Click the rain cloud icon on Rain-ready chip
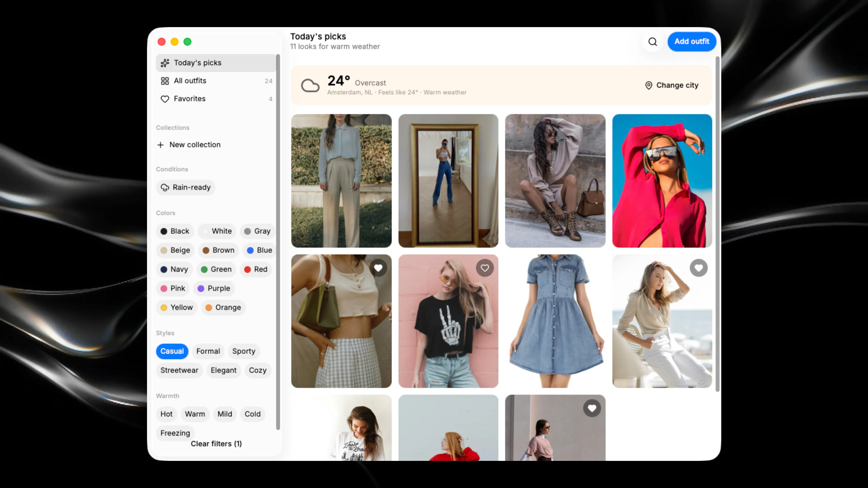 pos(165,188)
